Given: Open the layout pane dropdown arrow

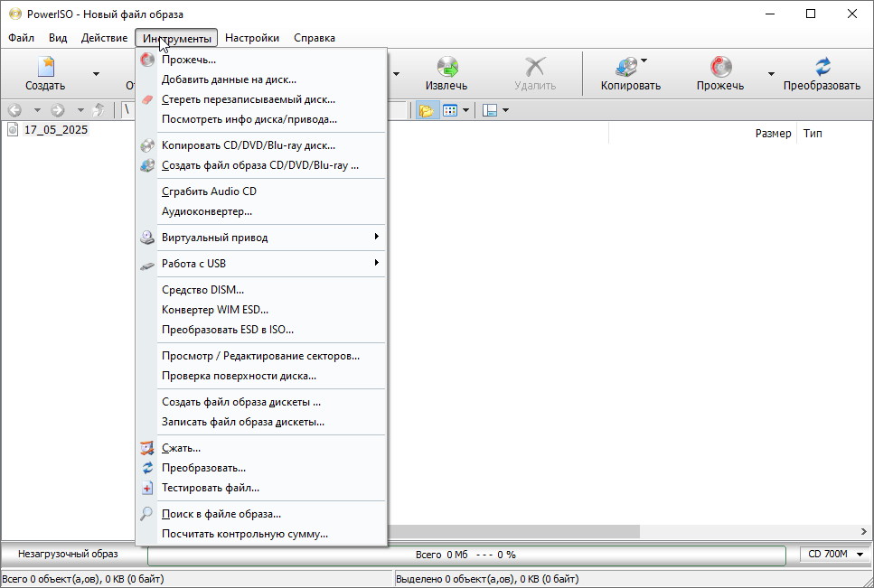Looking at the screenshot, I should click(505, 110).
